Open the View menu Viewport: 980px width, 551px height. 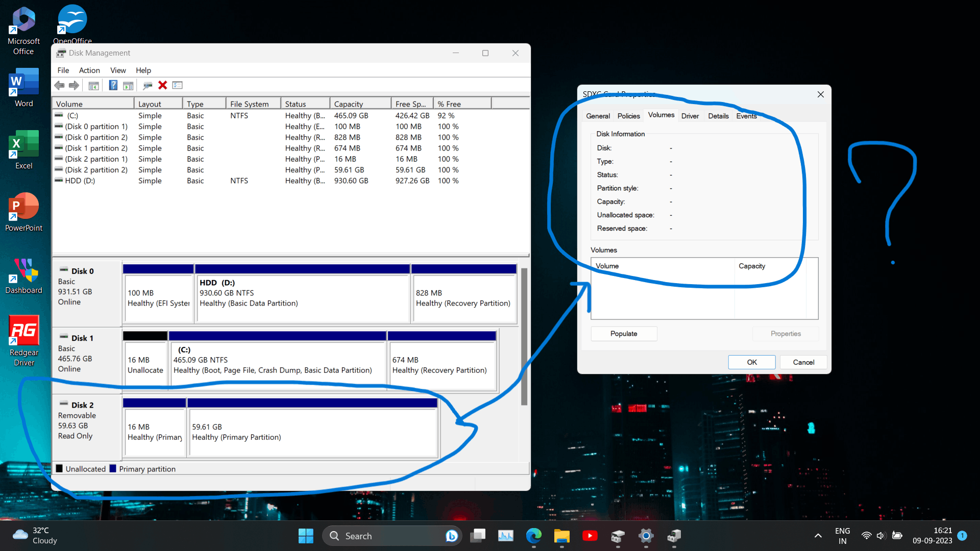tap(118, 70)
